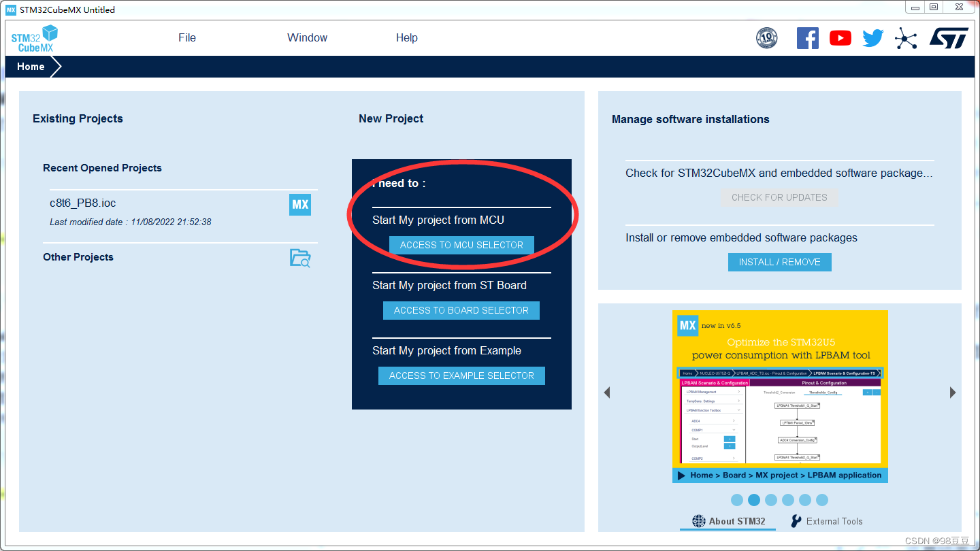Click Start My project from MCU text
The height and width of the screenshot is (551, 980).
(x=438, y=220)
